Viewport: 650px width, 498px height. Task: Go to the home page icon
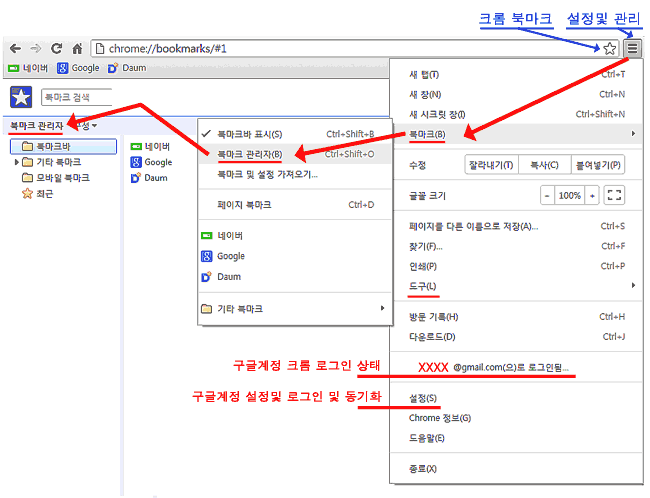pyautogui.click(x=77, y=49)
